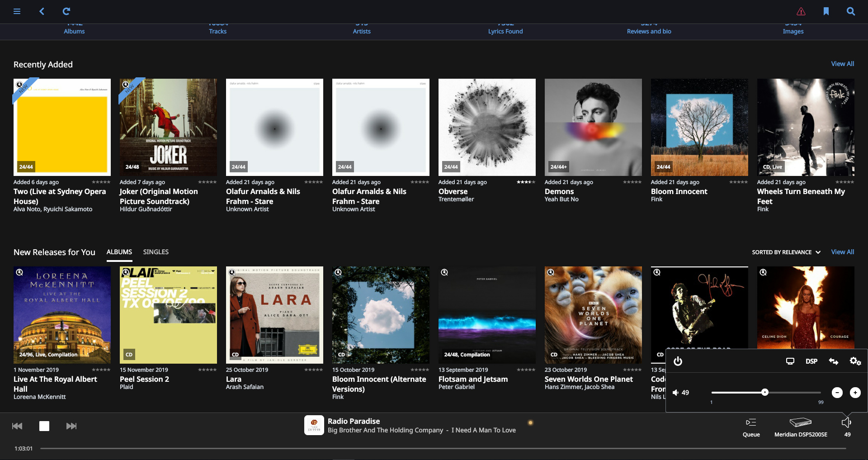This screenshot has height=460, width=868.
Task: Open the yellow Two Live at Sydney cover
Action: tap(62, 127)
